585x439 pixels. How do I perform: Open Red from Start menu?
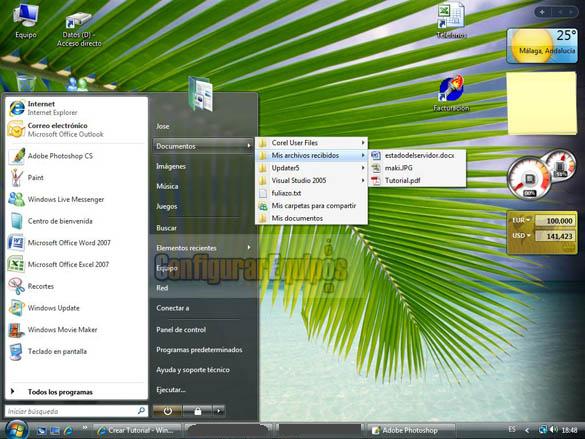pyautogui.click(x=162, y=288)
